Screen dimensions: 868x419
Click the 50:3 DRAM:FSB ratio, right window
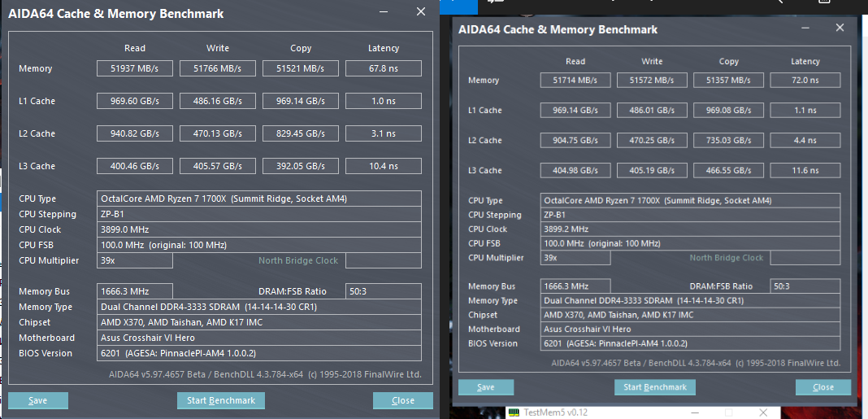click(x=805, y=286)
